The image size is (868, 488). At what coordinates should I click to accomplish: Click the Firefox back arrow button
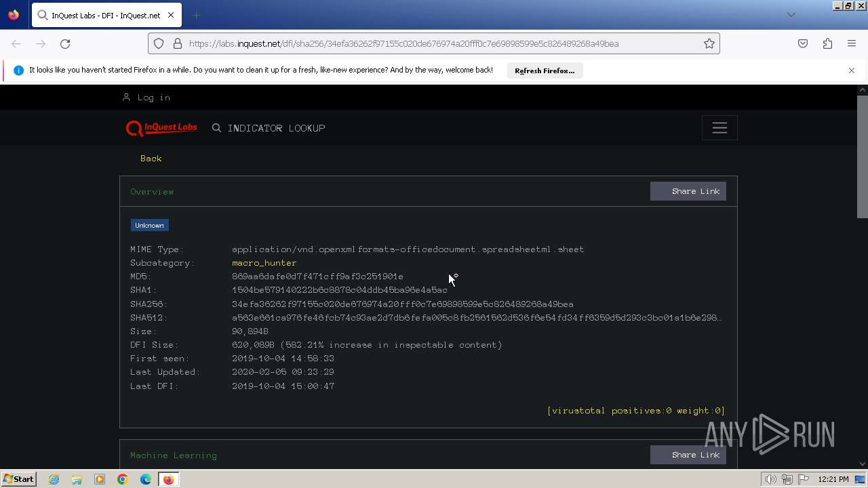16,43
